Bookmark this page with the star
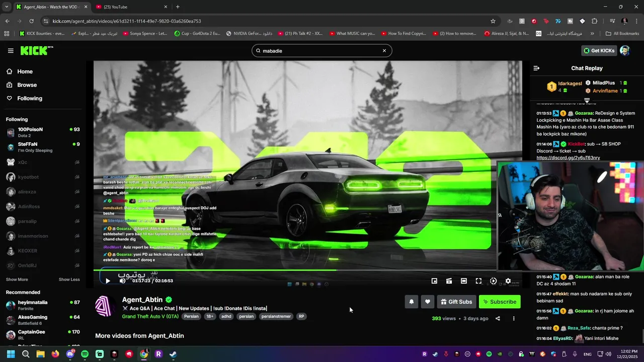This screenshot has width=644, height=362. pos(493,21)
